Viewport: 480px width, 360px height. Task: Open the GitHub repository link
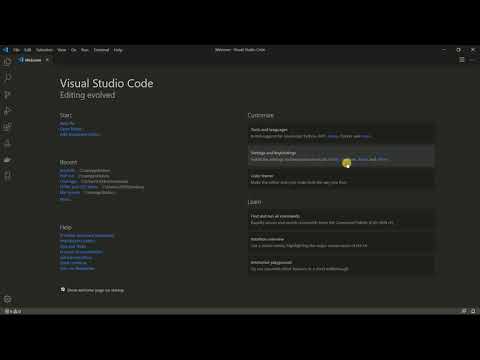pos(76,257)
